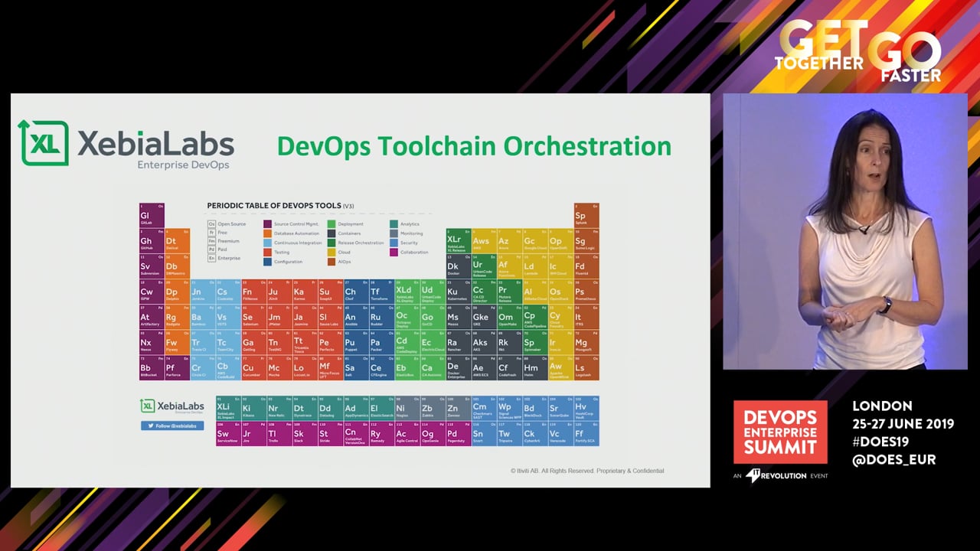Select the Tf Terraform cell

382,292
